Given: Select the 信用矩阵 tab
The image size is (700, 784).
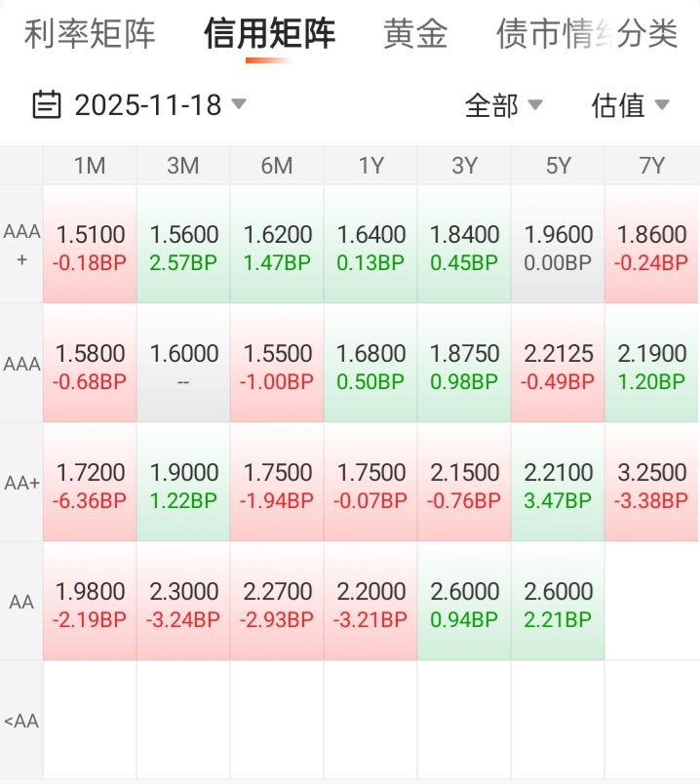Looking at the screenshot, I should coord(269,34).
